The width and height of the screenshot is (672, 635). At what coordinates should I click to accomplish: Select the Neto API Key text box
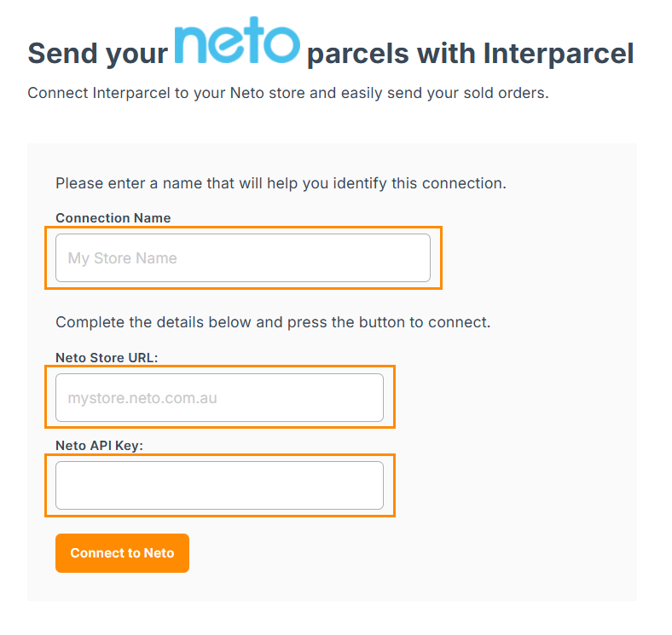(x=219, y=486)
